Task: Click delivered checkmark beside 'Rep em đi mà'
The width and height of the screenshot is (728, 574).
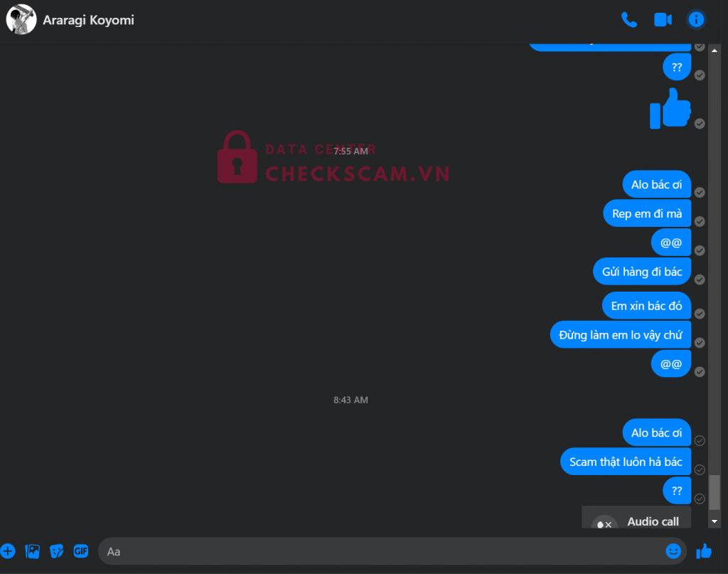Action: point(700,221)
